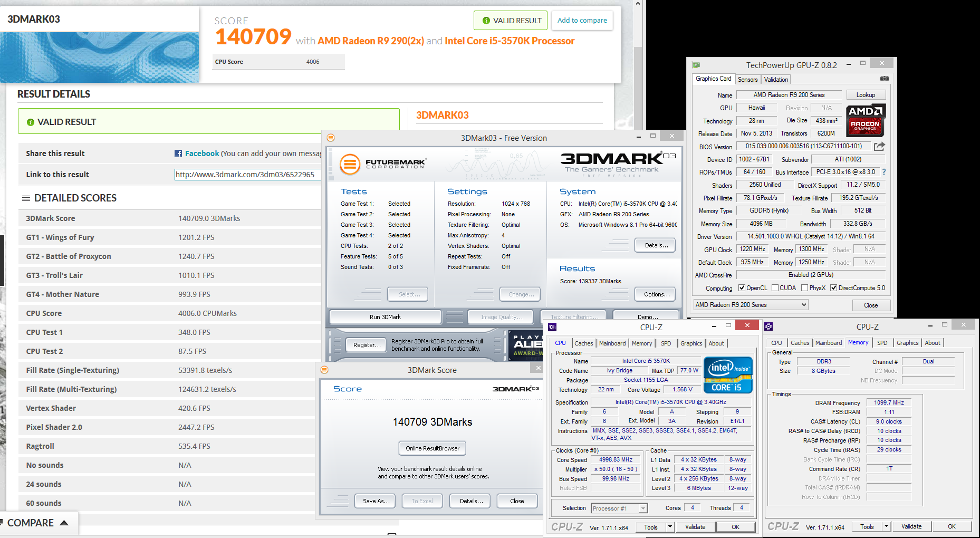The height and width of the screenshot is (538, 980).
Task: Click the 3DMark Score dialog title icon
Action: click(324, 370)
